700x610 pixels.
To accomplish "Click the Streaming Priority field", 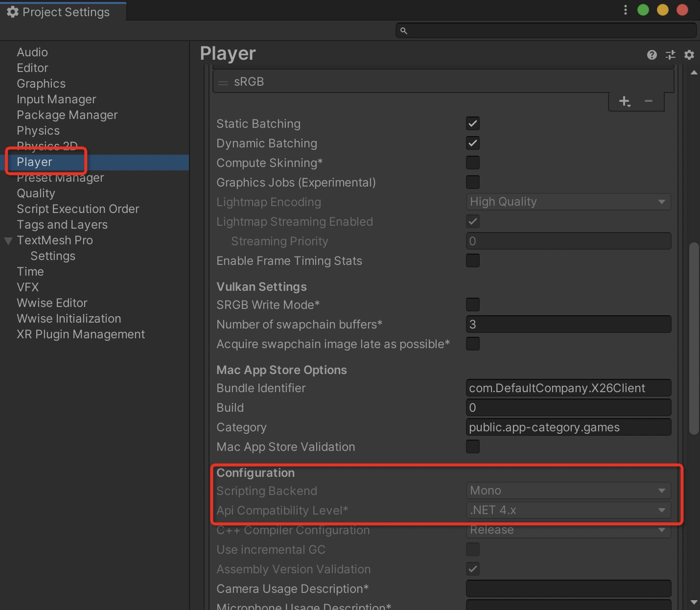I will click(x=568, y=241).
